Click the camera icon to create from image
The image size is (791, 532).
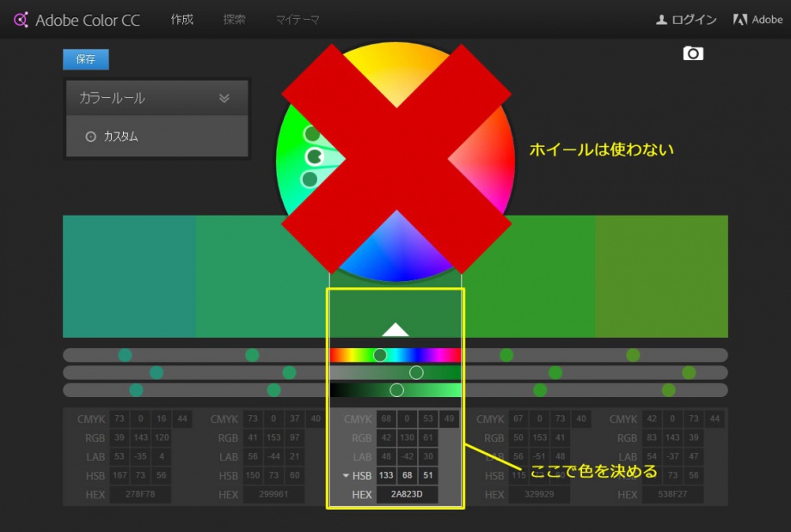pyautogui.click(x=693, y=53)
